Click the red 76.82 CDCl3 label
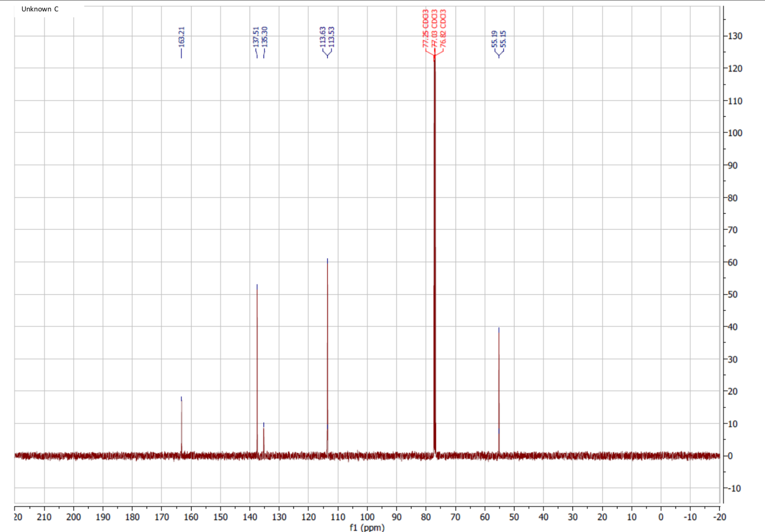Viewport: 765px width, 532px height. point(443,28)
